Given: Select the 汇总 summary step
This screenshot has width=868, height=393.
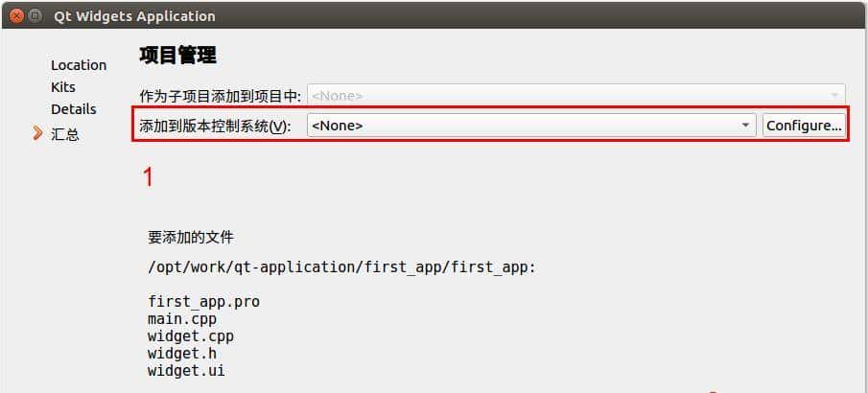Looking at the screenshot, I should 64,134.
